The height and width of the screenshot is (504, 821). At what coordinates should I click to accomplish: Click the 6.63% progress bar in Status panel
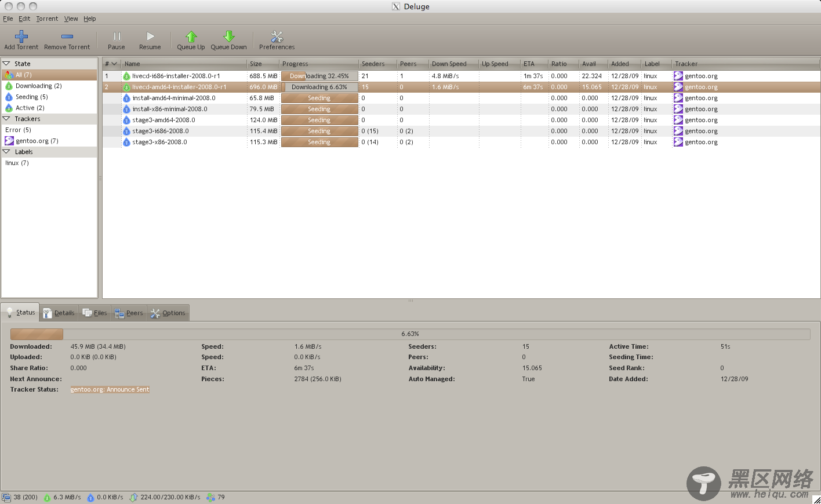coord(410,334)
